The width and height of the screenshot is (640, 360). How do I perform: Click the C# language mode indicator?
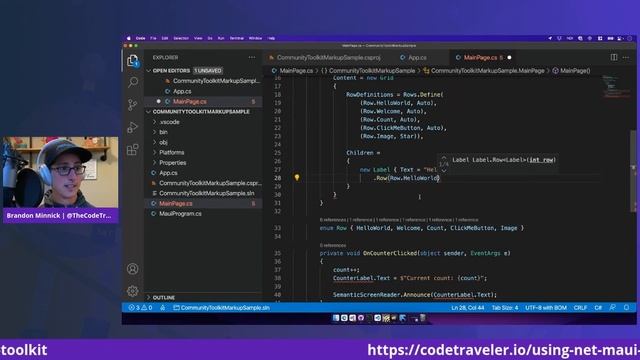(598, 308)
